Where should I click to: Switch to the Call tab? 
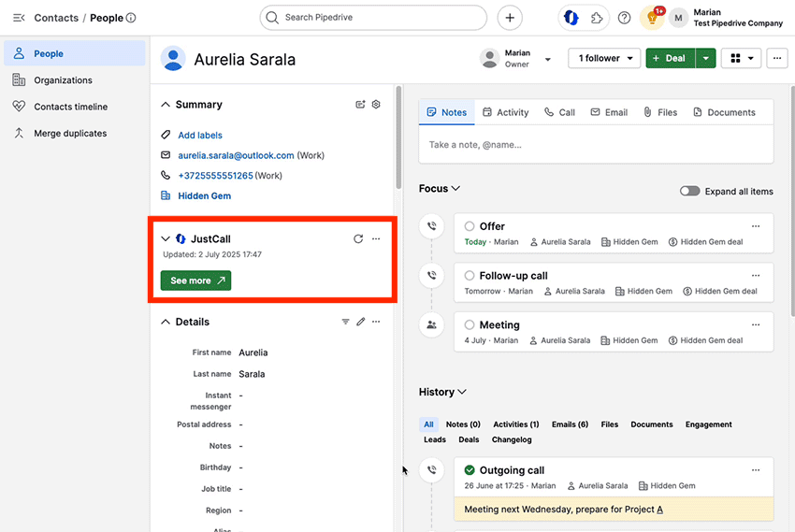[x=559, y=112]
